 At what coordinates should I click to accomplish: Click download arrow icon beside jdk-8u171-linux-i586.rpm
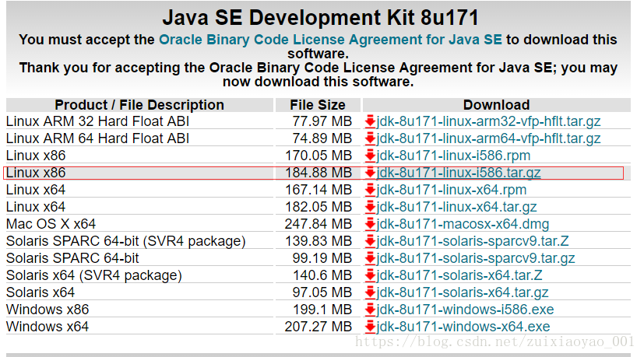coord(370,156)
